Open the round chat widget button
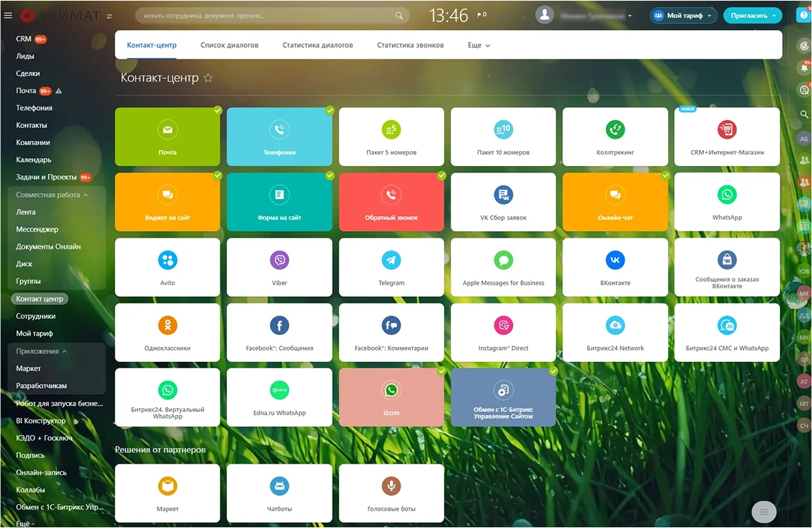 click(x=764, y=512)
